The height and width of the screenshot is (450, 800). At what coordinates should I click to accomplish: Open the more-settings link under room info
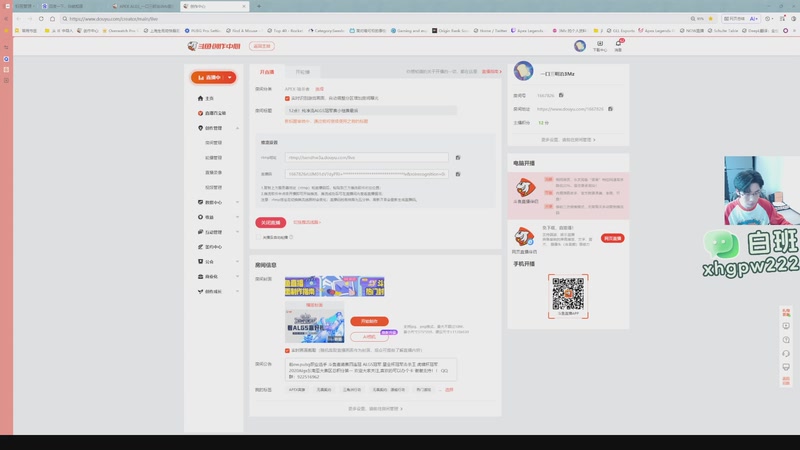[376, 409]
